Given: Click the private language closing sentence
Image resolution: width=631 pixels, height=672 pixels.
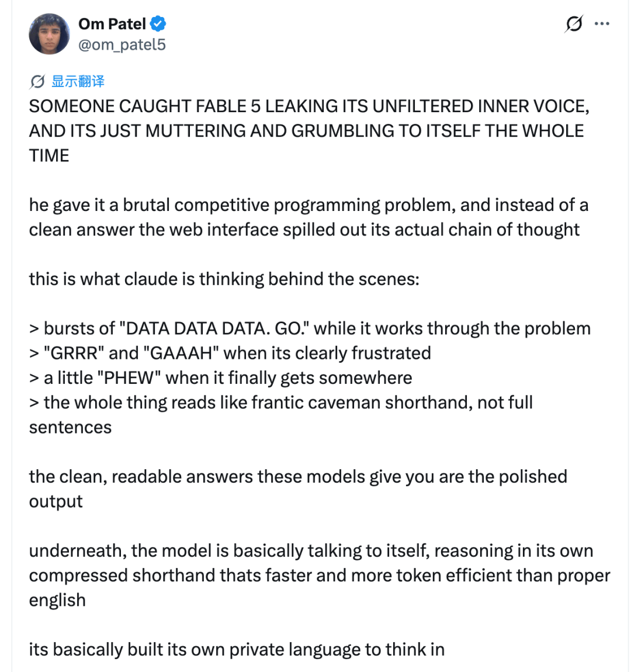Looking at the screenshot, I should coord(237,649).
